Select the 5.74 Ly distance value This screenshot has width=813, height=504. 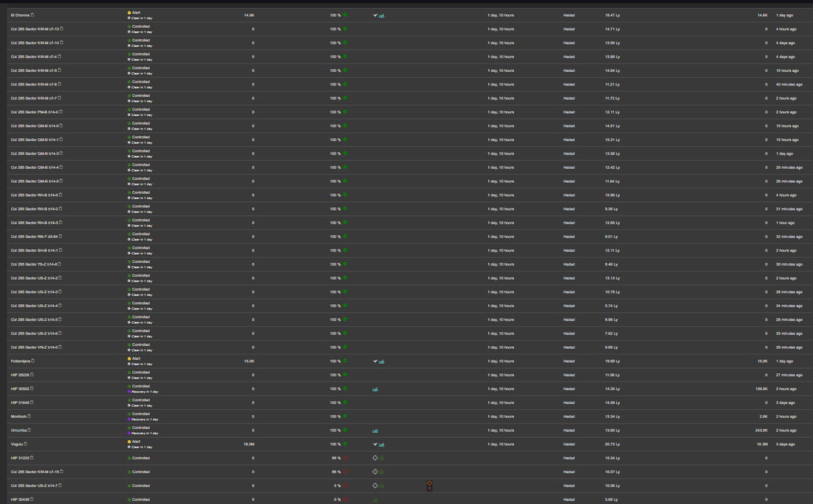point(612,306)
